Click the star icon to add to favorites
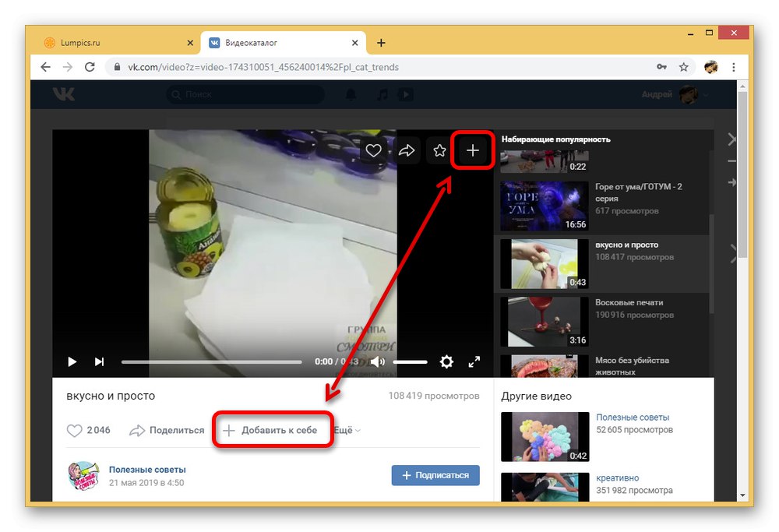Image resolution: width=779 pixels, height=532 pixels. [x=439, y=150]
